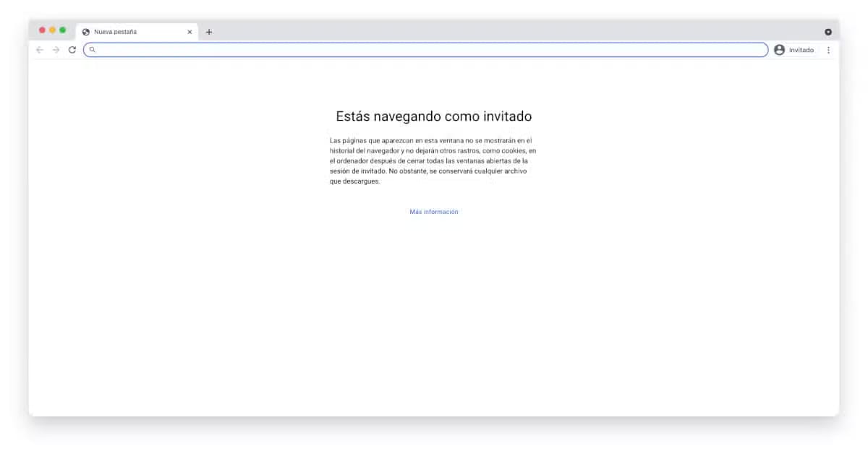Open the three-dot Chrome menu
Image resolution: width=868 pixels, height=454 pixels.
pos(828,50)
